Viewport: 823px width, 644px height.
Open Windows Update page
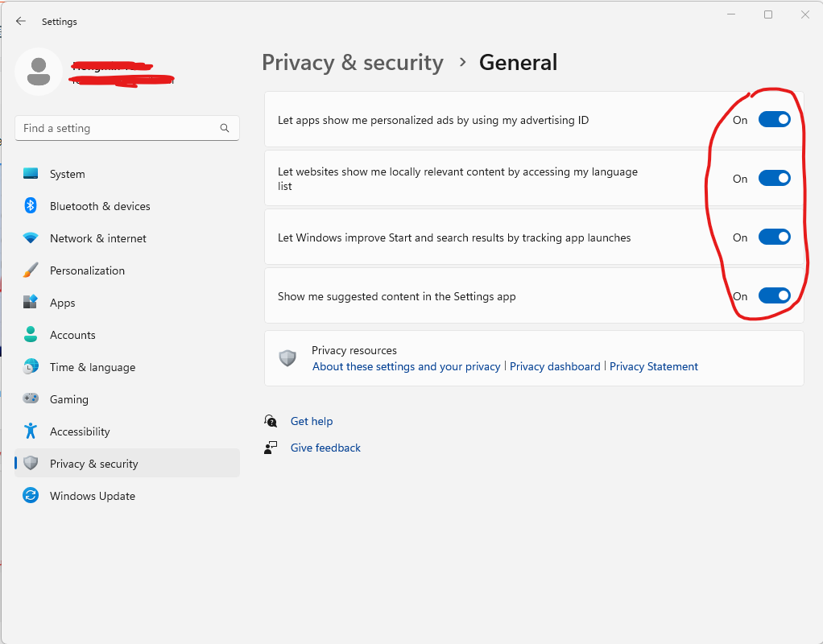pyautogui.click(x=127, y=495)
